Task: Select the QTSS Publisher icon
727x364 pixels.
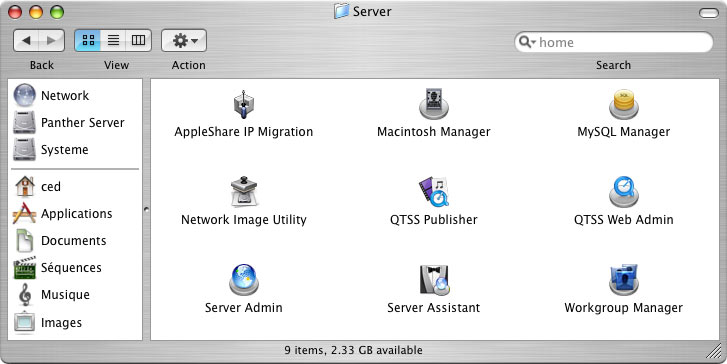Action: (434, 191)
